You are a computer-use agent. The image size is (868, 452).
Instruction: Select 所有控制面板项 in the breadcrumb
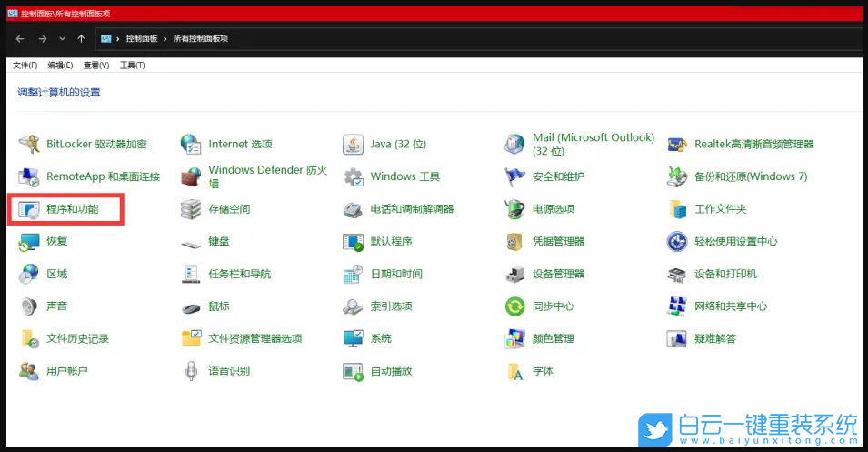tap(201, 39)
